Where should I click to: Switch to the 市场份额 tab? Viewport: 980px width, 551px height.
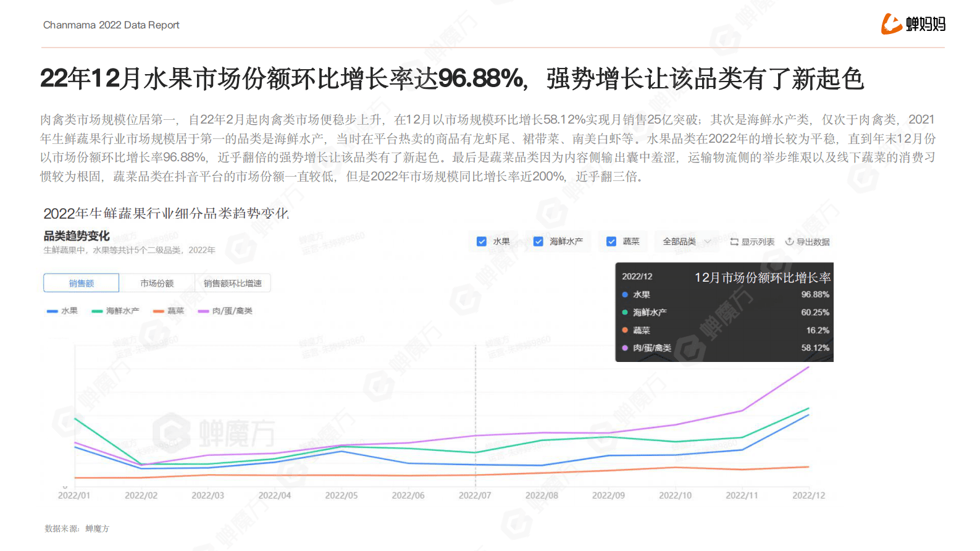click(x=157, y=283)
